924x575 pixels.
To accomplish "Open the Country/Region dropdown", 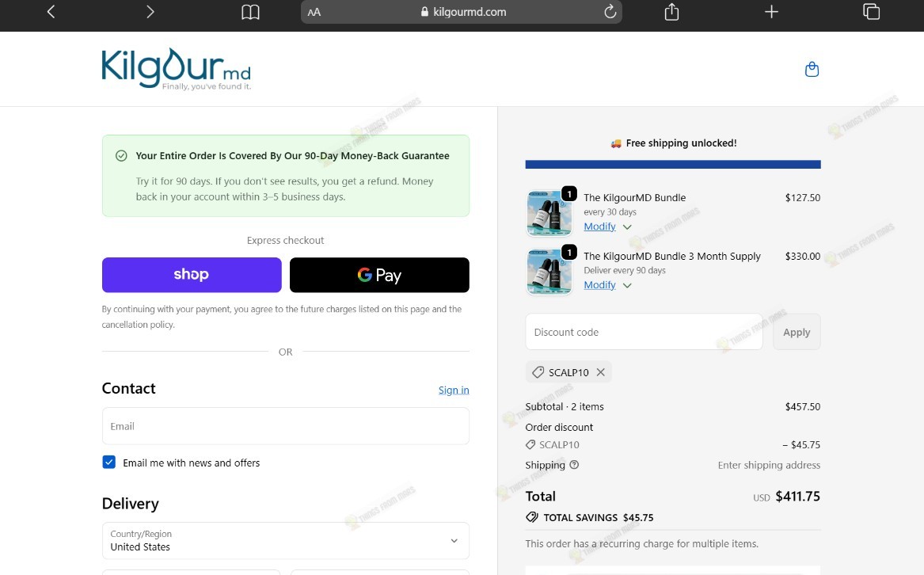I will [x=286, y=541].
